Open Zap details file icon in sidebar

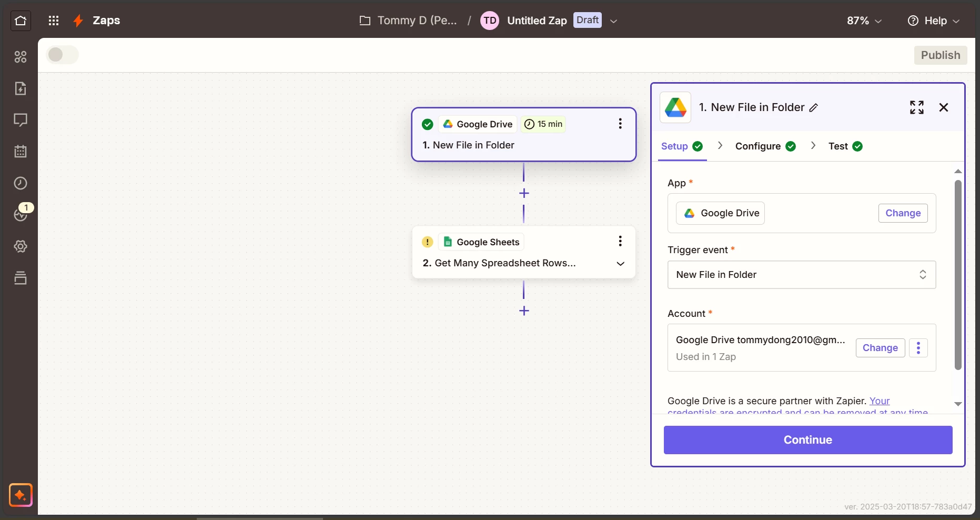tap(21, 88)
